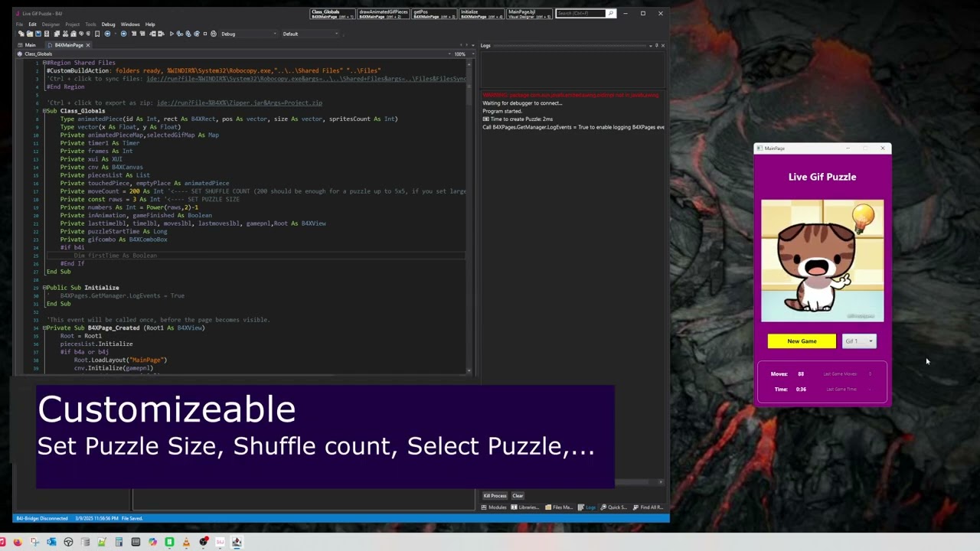980x551 pixels.
Task: Open the File menu
Action: (20, 24)
